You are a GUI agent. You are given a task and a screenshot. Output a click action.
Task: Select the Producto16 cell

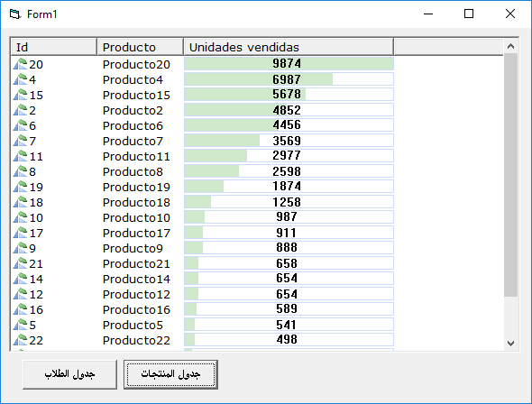tap(136, 309)
